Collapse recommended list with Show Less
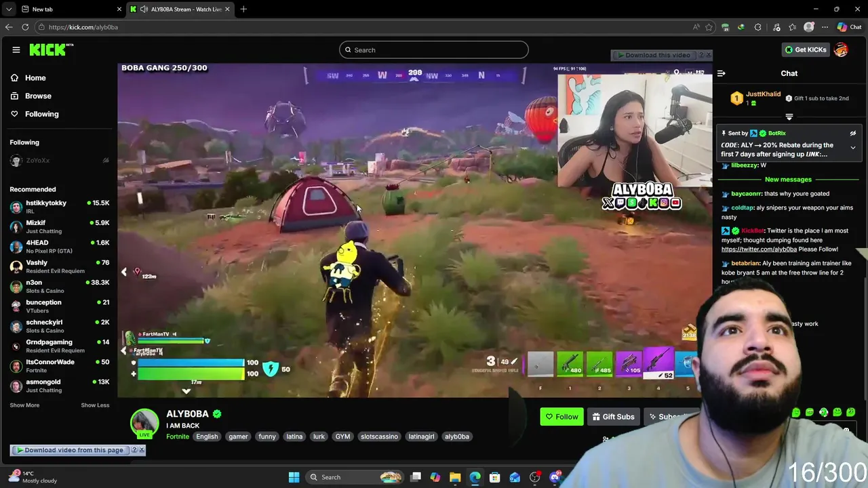The image size is (868, 488). coord(95,405)
